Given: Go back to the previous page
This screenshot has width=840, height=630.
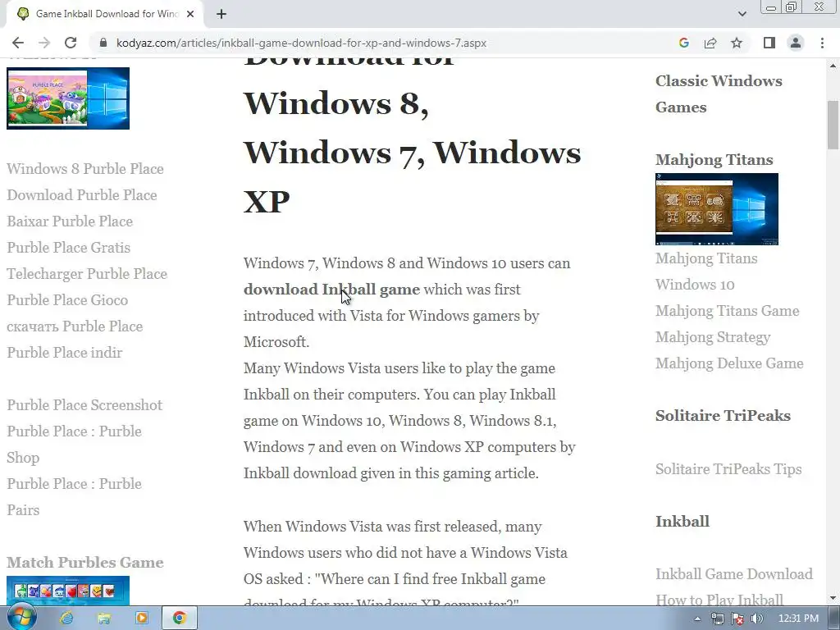Looking at the screenshot, I should point(18,43).
